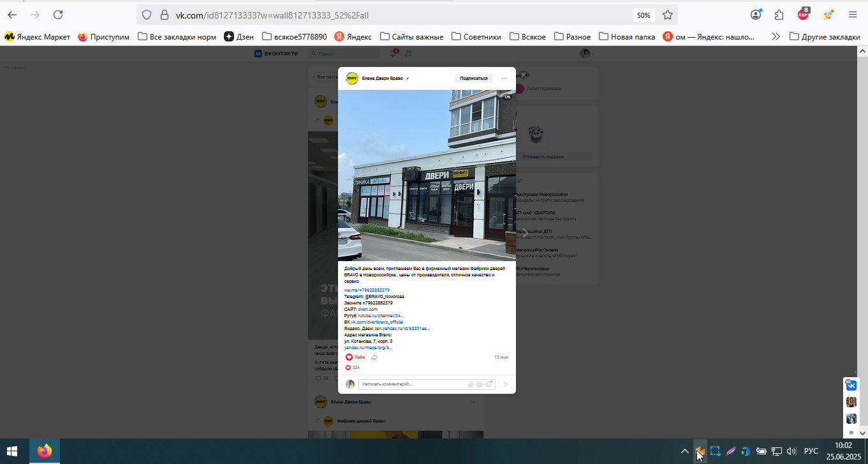The height and width of the screenshot is (464, 868).
Task: Open site security padlock info
Action: click(164, 15)
